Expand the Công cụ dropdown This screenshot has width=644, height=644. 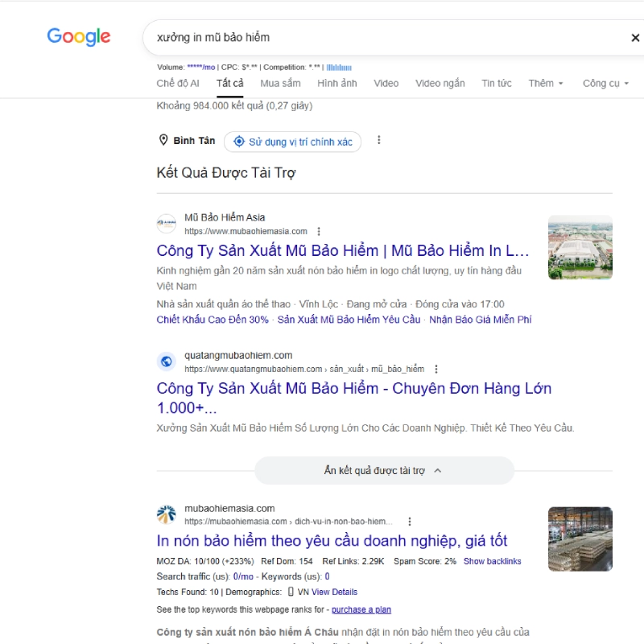(605, 84)
